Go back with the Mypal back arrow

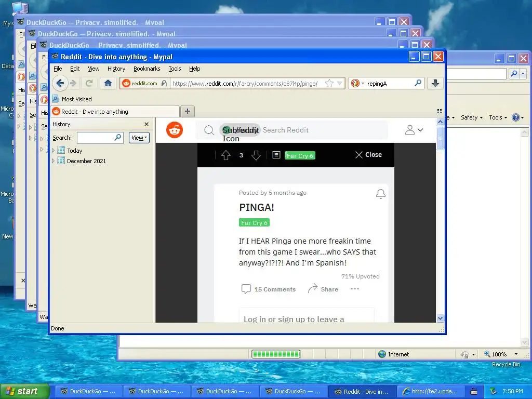coord(60,83)
